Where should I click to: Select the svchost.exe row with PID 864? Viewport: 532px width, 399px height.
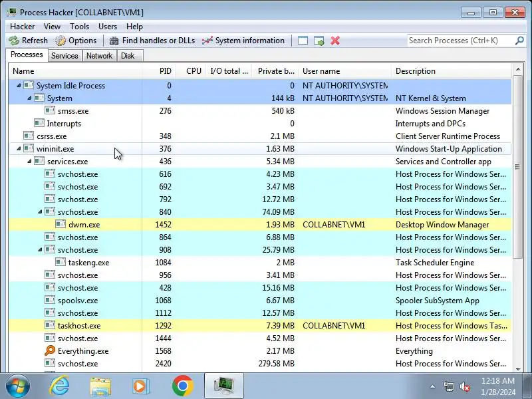tap(260, 237)
